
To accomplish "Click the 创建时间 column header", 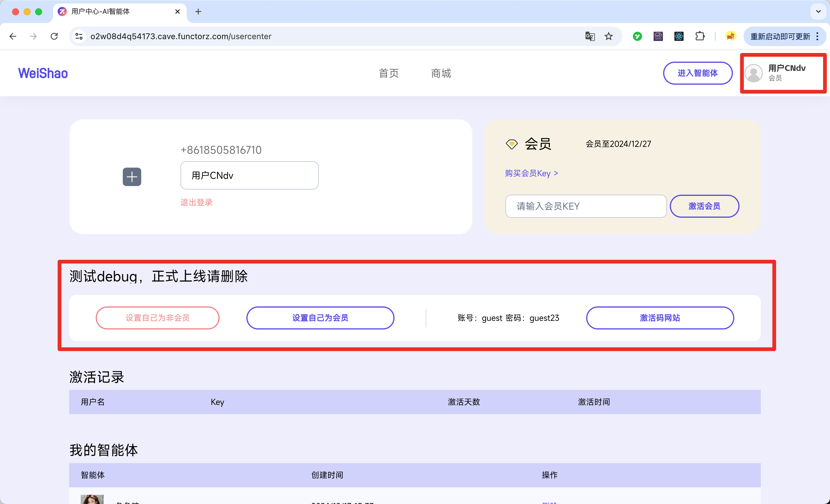I will click(x=327, y=475).
